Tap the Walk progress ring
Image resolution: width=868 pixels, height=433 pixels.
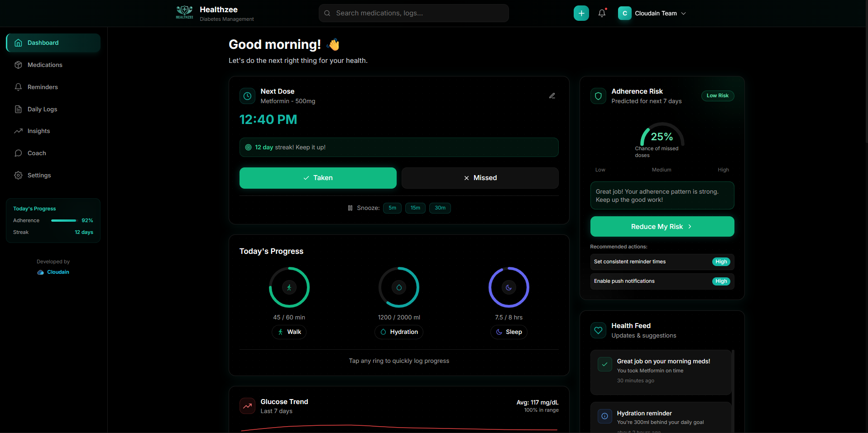289,287
